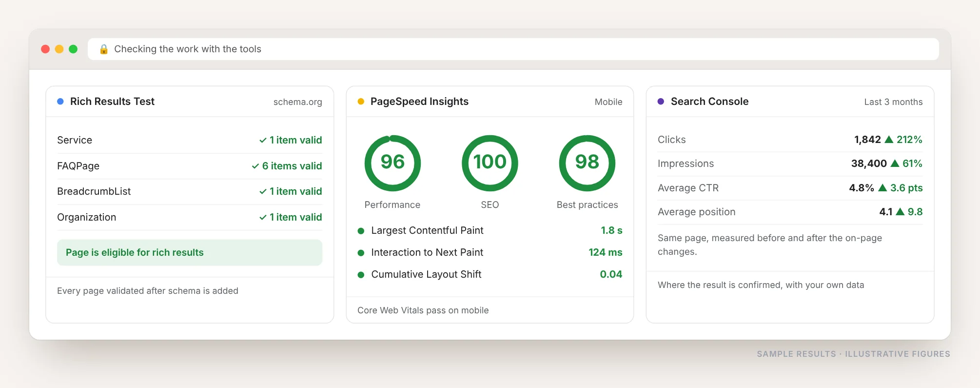The height and width of the screenshot is (388, 980).
Task: Click the "1,842" clicks value
Action: (x=867, y=140)
